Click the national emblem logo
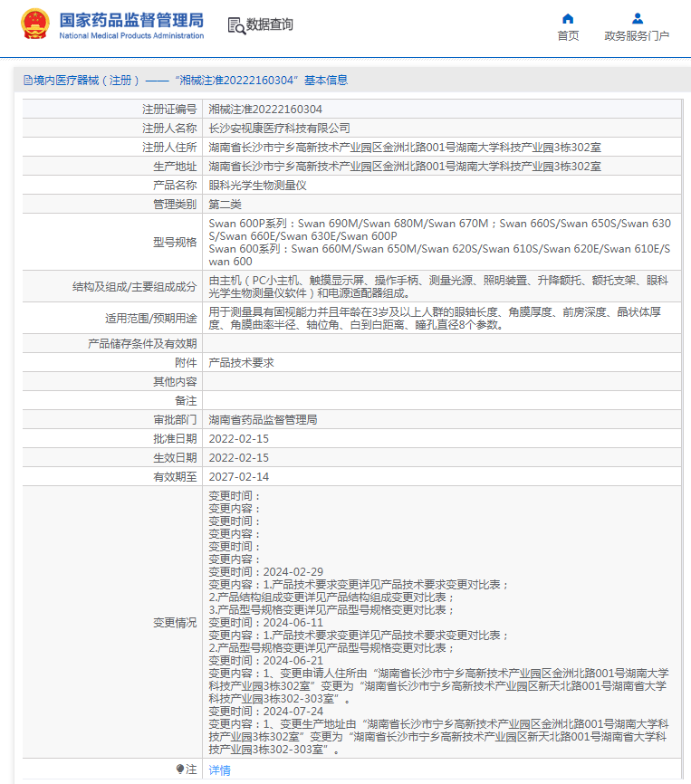 pyautogui.click(x=35, y=24)
